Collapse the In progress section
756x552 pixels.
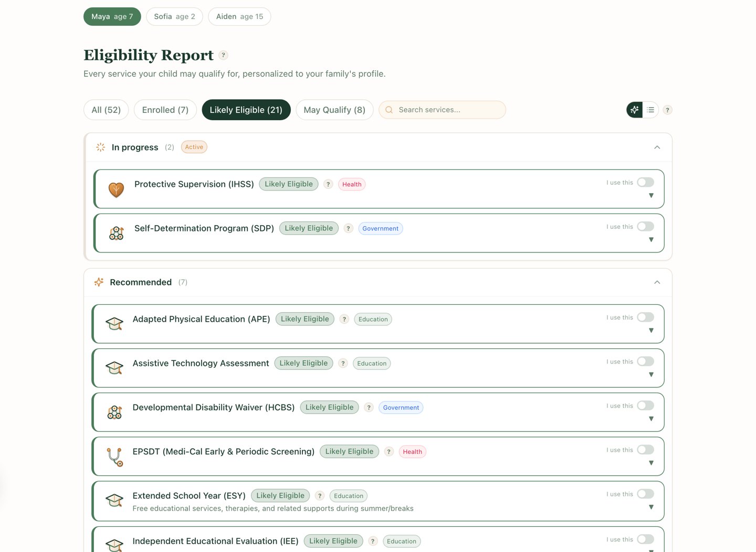(x=657, y=147)
